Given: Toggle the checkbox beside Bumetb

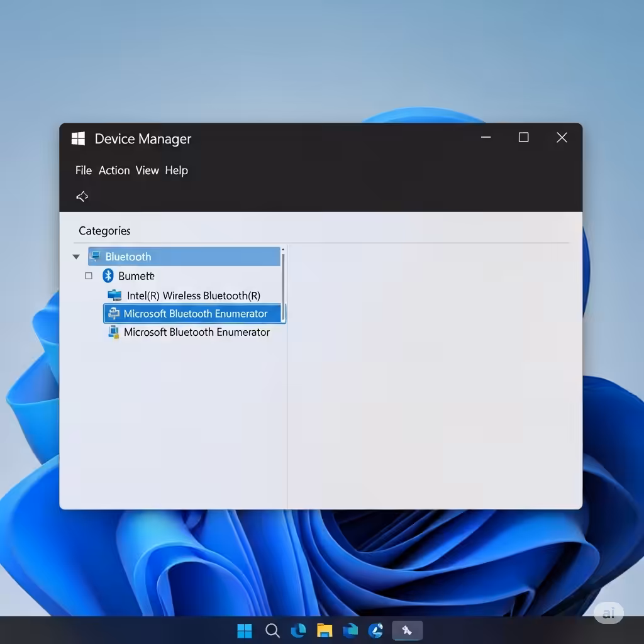Looking at the screenshot, I should point(89,275).
